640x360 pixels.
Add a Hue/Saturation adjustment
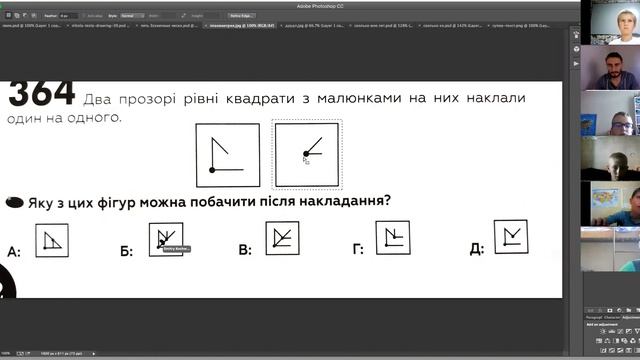pyautogui.click(x=599, y=341)
